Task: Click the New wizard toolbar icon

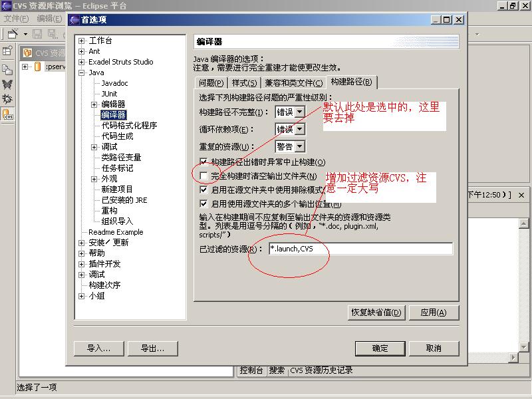Action: (13, 34)
